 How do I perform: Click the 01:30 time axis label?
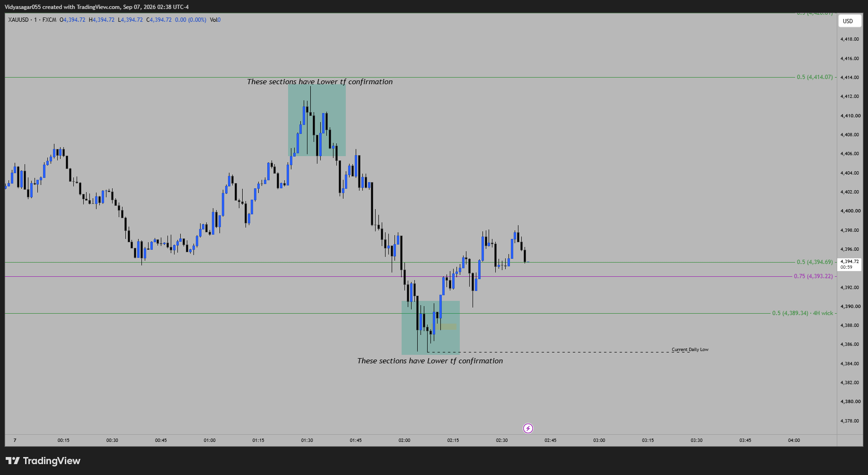click(x=307, y=440)
